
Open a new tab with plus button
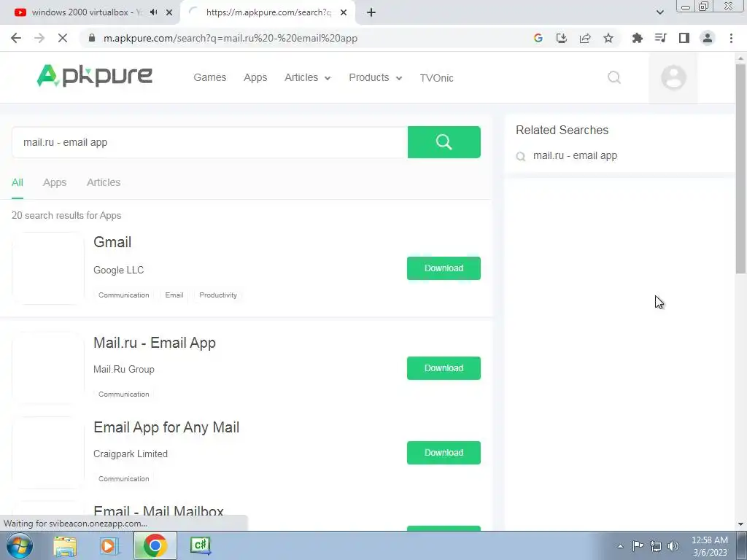(371, 12)
